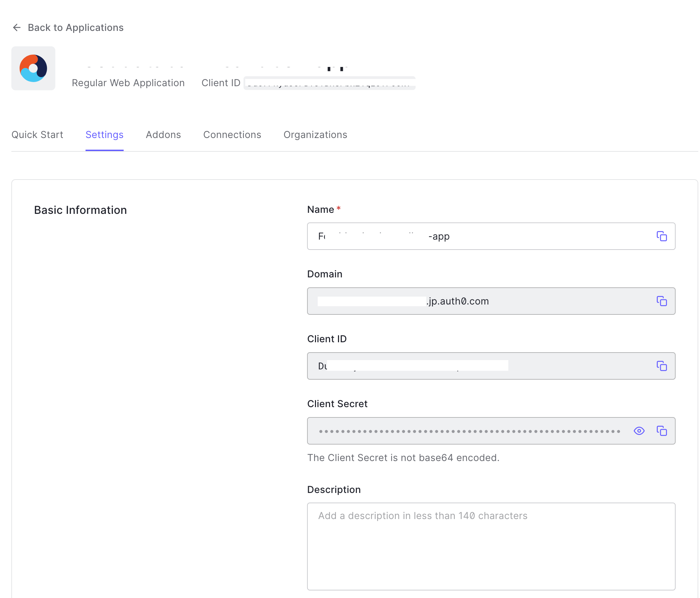Open the Organizations tab
This screenshot has width=700, height=598.
coord(315,135)
